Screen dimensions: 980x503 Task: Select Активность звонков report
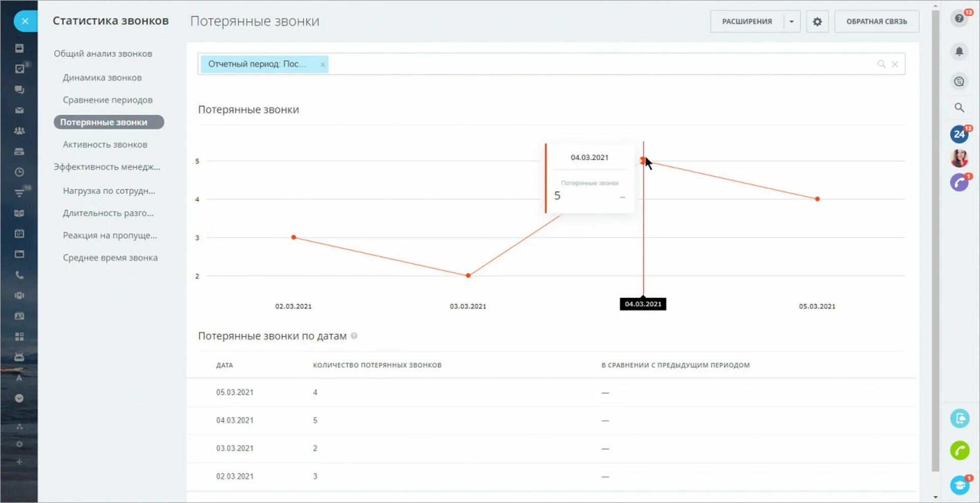point(105,144)
